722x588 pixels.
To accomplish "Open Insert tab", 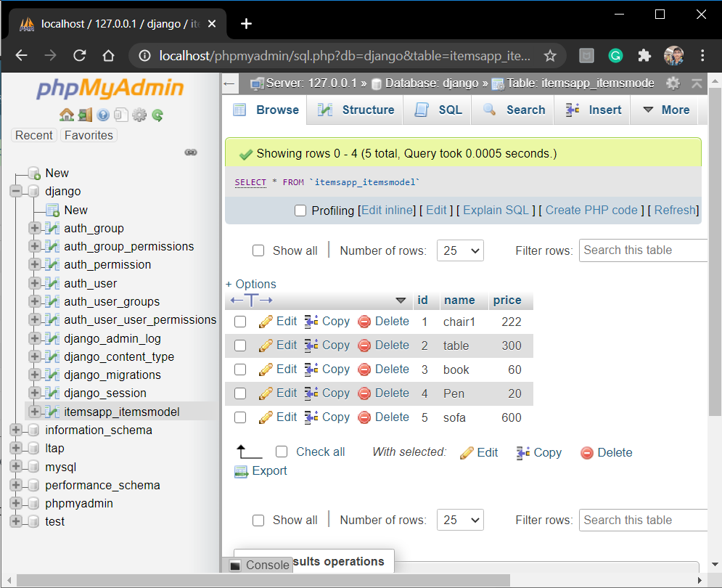I will (x=593, y=110).
